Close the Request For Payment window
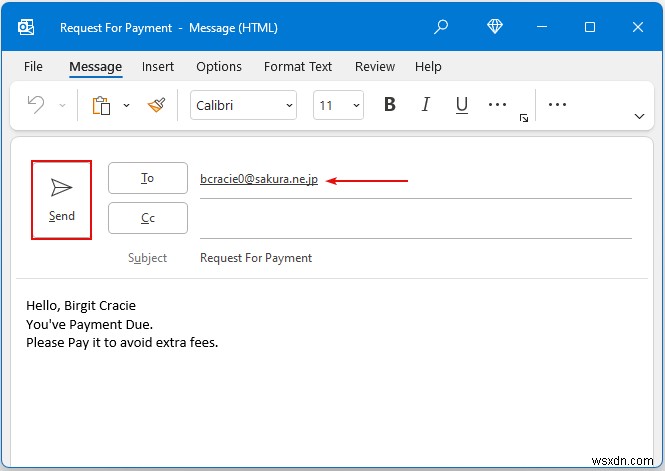665x471 pixels. click(637, 27)
